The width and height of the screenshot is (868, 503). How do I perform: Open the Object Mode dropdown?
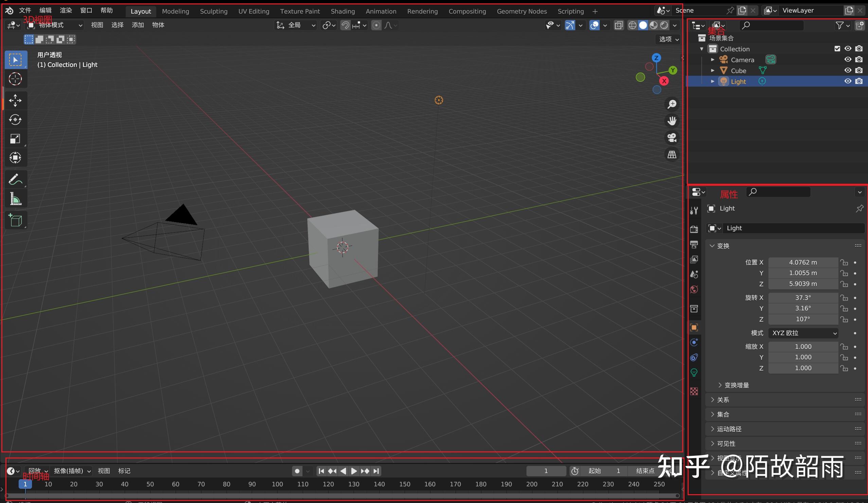55,25
